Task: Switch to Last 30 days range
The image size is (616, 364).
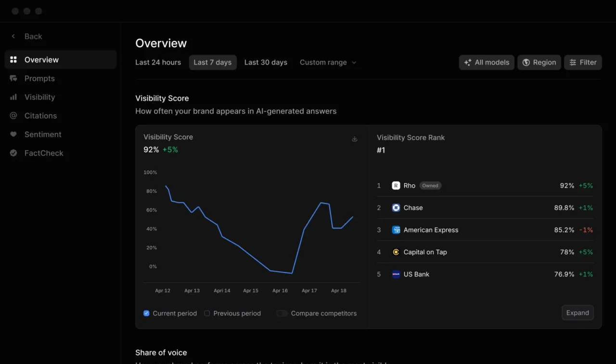Action: click(x=266, y=63)
